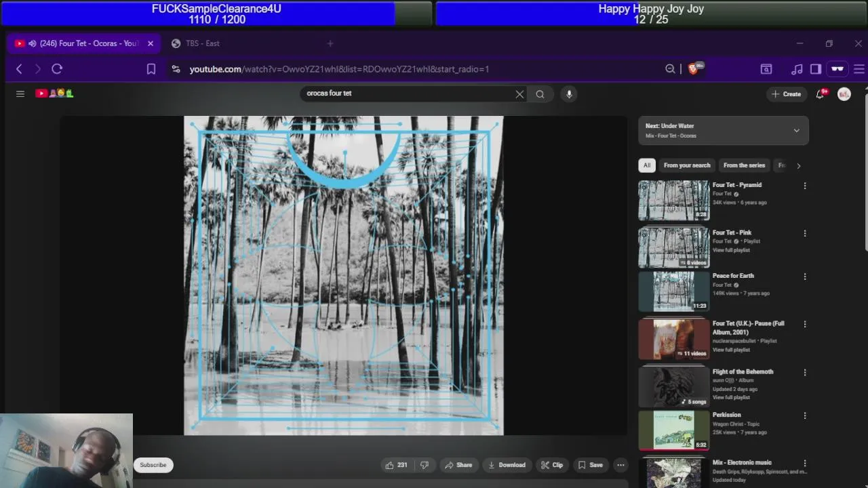Open the YouTube account avatar menu

click(844, 94)
